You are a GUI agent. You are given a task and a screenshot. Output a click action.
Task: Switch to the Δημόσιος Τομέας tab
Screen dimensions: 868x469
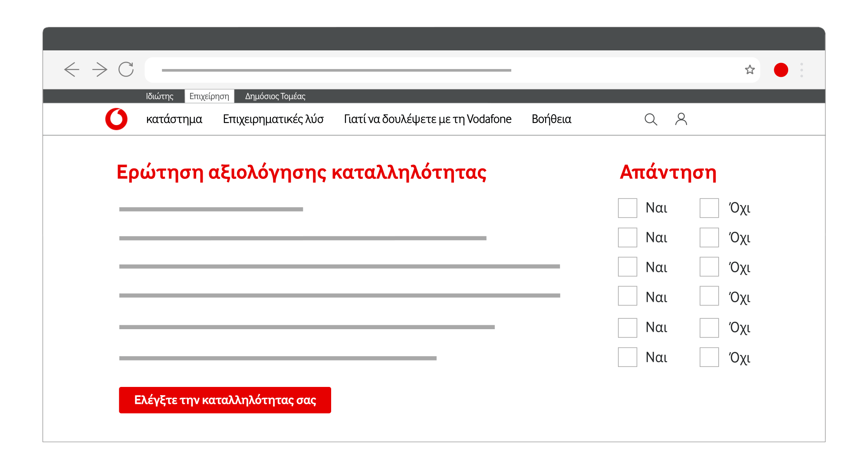tap(275, 96)
